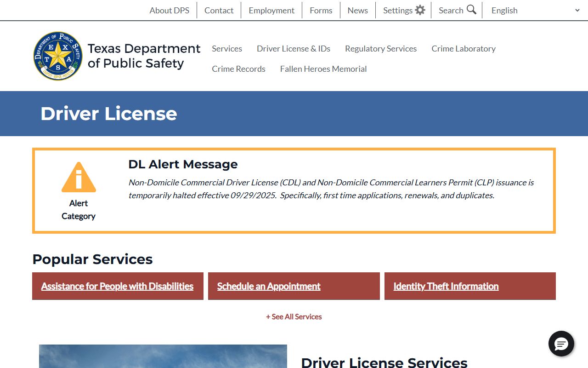This screenshot has width=588, height=368.
Task: Expand the See All Services link
Action: [294, 316]
